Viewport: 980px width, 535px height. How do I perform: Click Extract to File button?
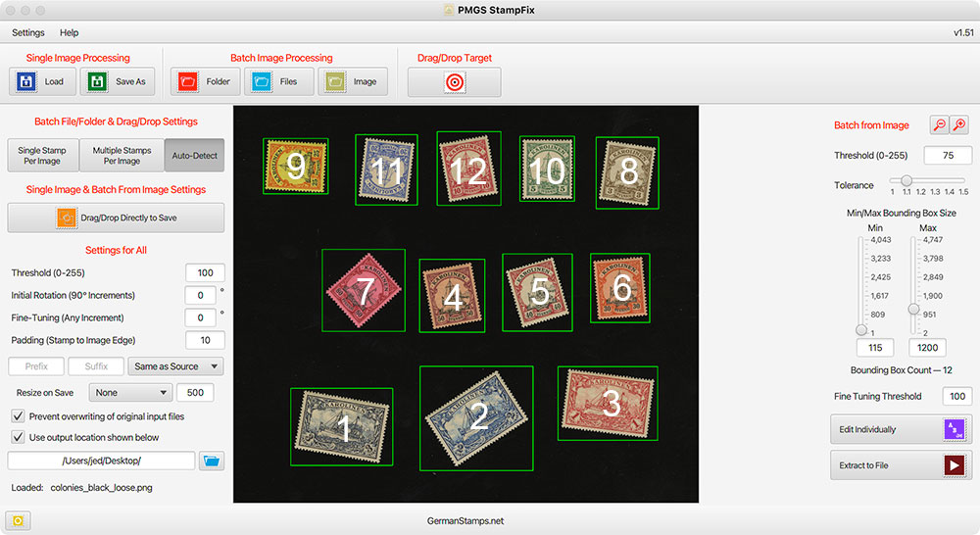[x=900, y=464]
